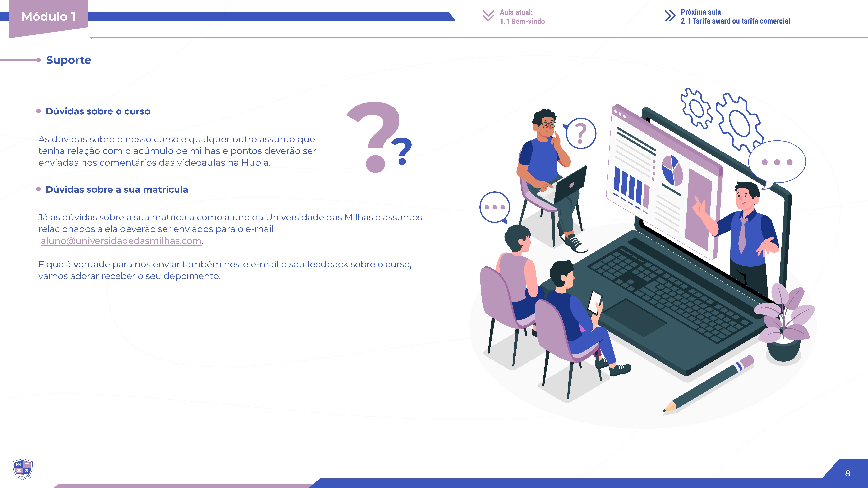The image size is (868, 488).
Task: Click the Próxima aula double-chevron icon
Action: pos(670,16)
